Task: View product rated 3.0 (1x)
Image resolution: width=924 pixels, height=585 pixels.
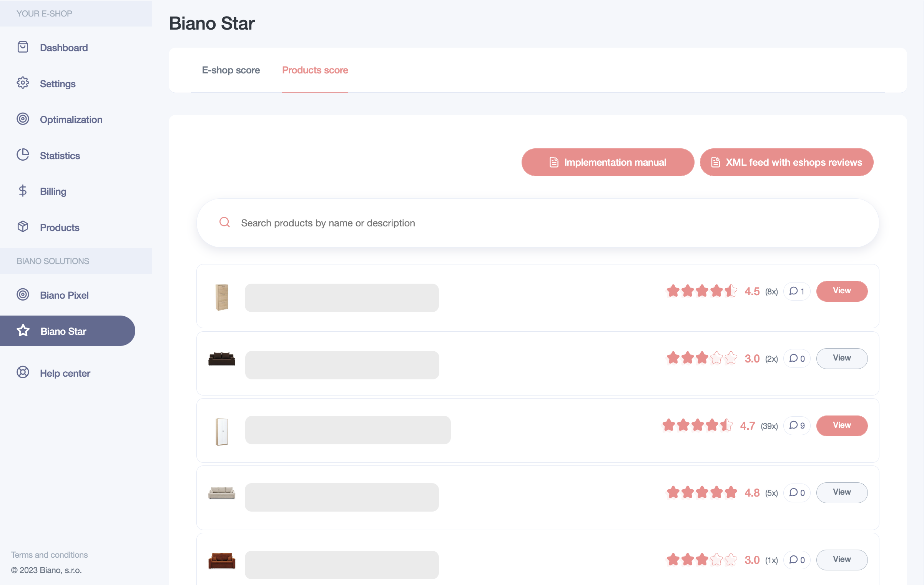Action: (842, 560)
